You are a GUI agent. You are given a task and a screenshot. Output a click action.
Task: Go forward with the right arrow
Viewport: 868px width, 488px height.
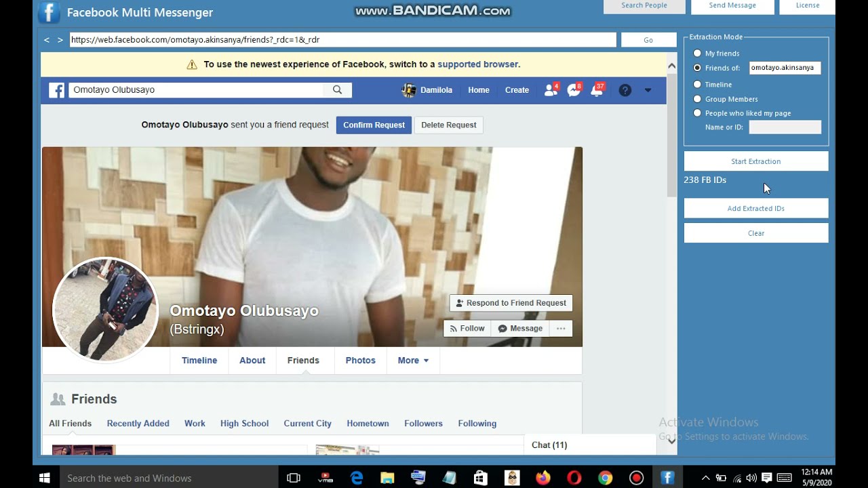point(60,40)
